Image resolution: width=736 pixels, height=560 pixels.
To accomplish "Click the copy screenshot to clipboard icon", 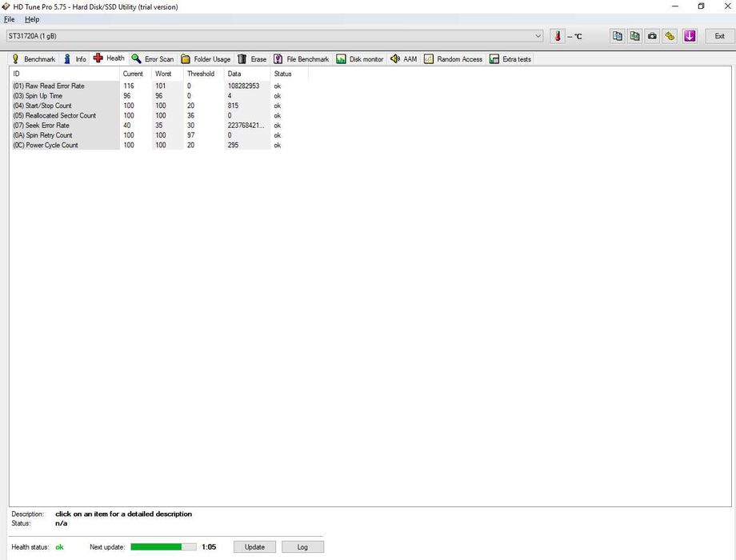I will tap(634, 36).
